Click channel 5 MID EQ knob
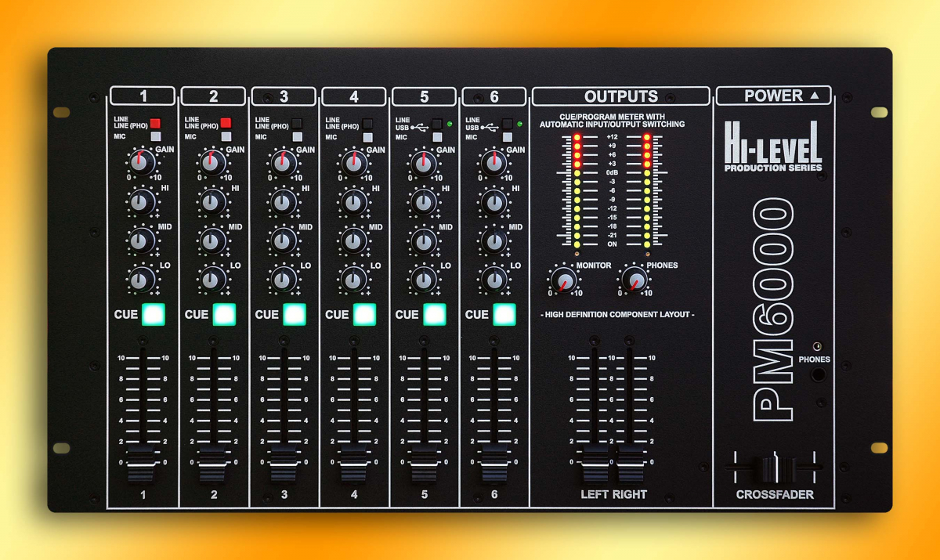 click(424, 240)
